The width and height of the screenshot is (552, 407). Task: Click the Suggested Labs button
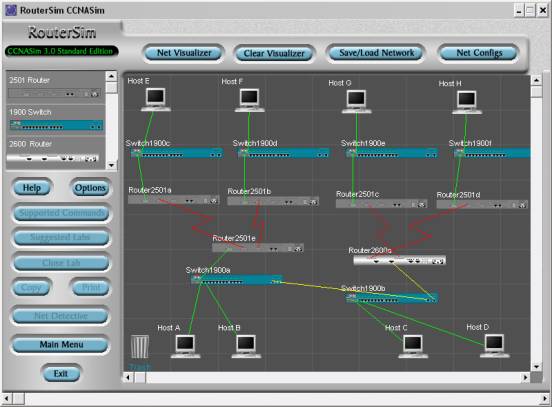(61, 238)
